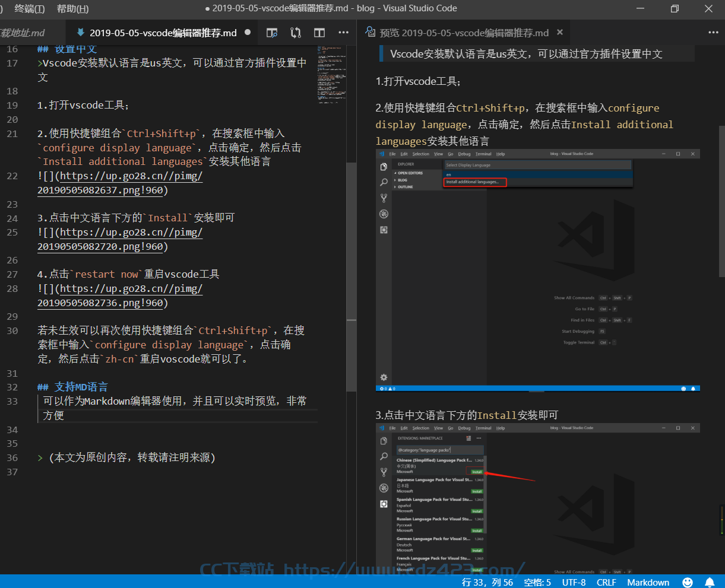Minimize the VS Code window
The width and height of the screenshot is (725, 588).
point(640,8)
